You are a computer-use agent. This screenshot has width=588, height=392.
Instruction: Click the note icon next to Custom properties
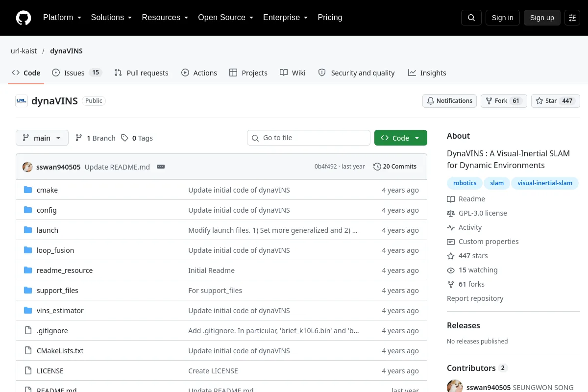(451, 242)
